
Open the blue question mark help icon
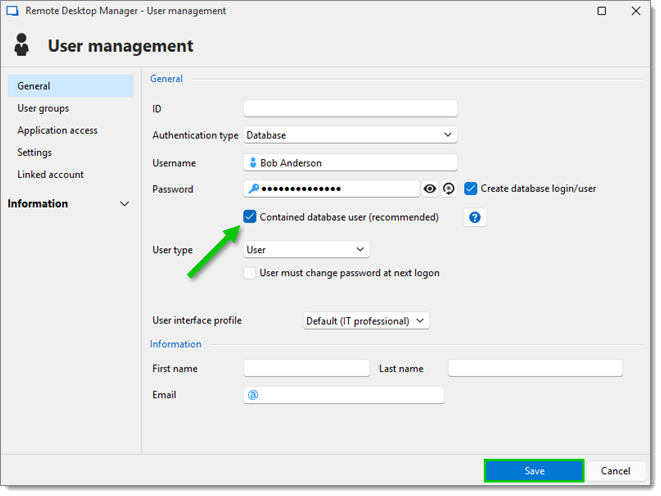[x=475, y=217]
